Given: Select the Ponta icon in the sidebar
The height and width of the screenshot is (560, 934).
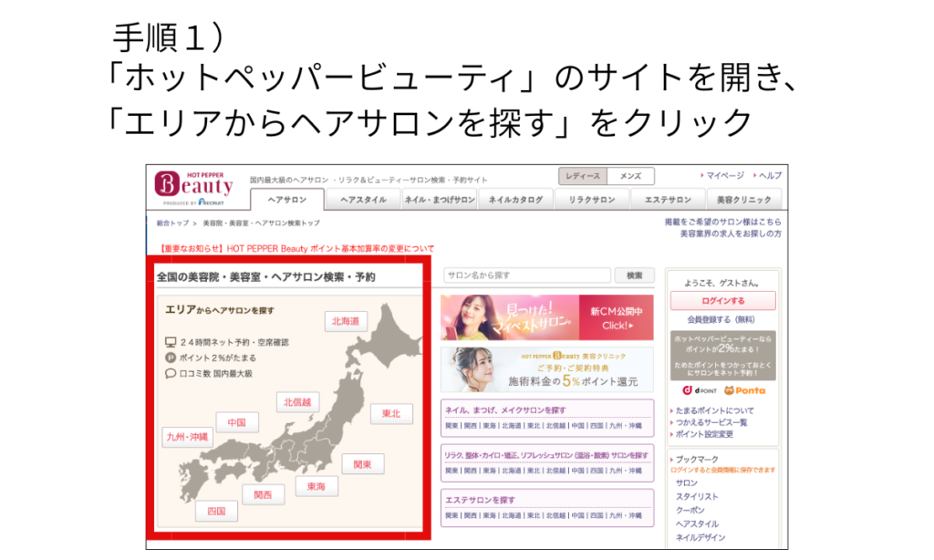Looking at the screenshot, I should (x=746, y=391).
